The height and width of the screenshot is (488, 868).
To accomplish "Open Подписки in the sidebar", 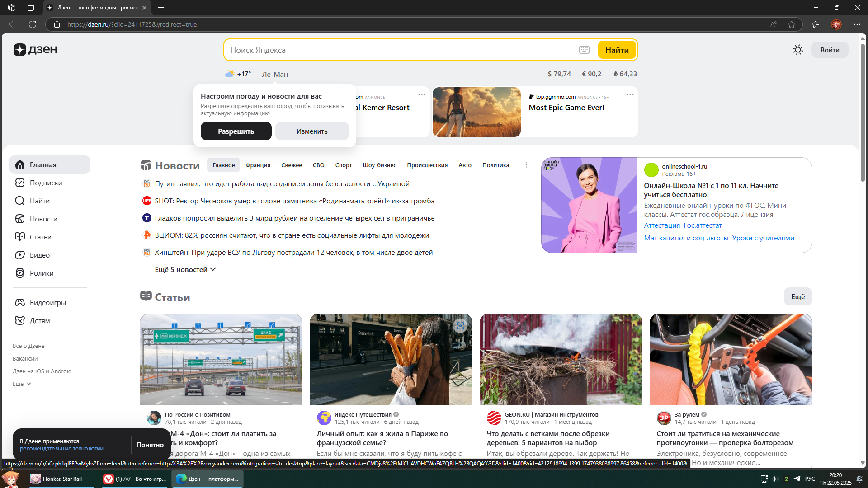I will [50, 183].
